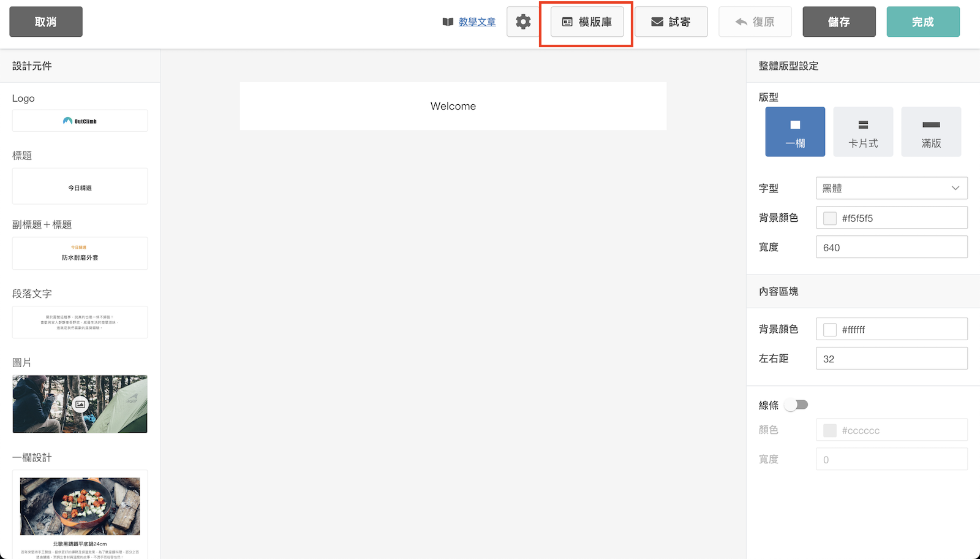Click the #cccccc line color swatch
The image size is (980, 559).
click(830, 430)
